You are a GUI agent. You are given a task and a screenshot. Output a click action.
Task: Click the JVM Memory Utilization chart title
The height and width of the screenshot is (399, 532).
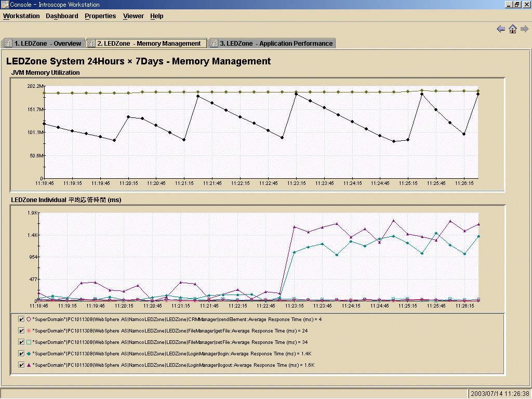click(46, 73)
